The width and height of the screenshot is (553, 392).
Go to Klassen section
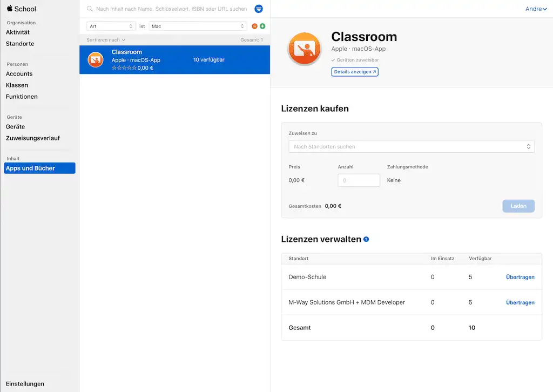click(17, 85)
